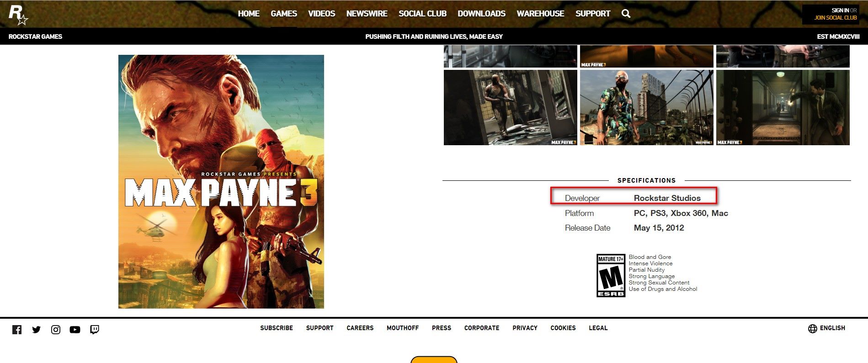Click the SUBSCRIBE footer link

click(277, 328)
